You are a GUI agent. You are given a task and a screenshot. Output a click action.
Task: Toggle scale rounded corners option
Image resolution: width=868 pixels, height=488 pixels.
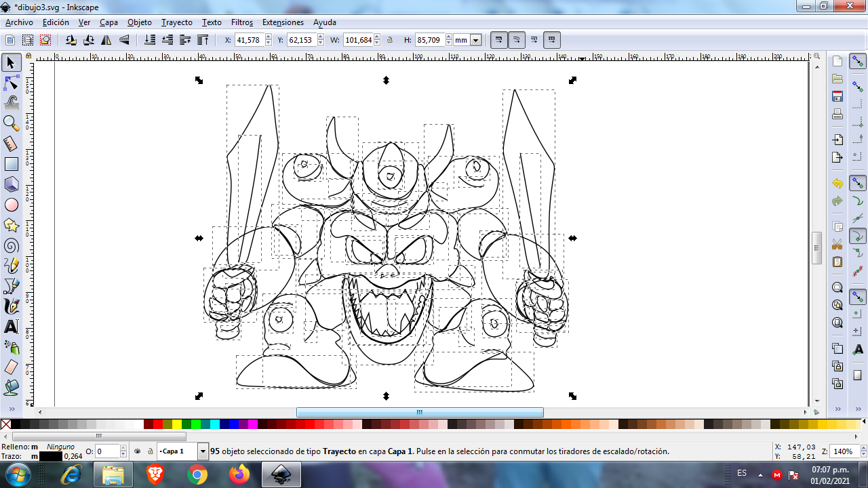[x=517, y=40]
